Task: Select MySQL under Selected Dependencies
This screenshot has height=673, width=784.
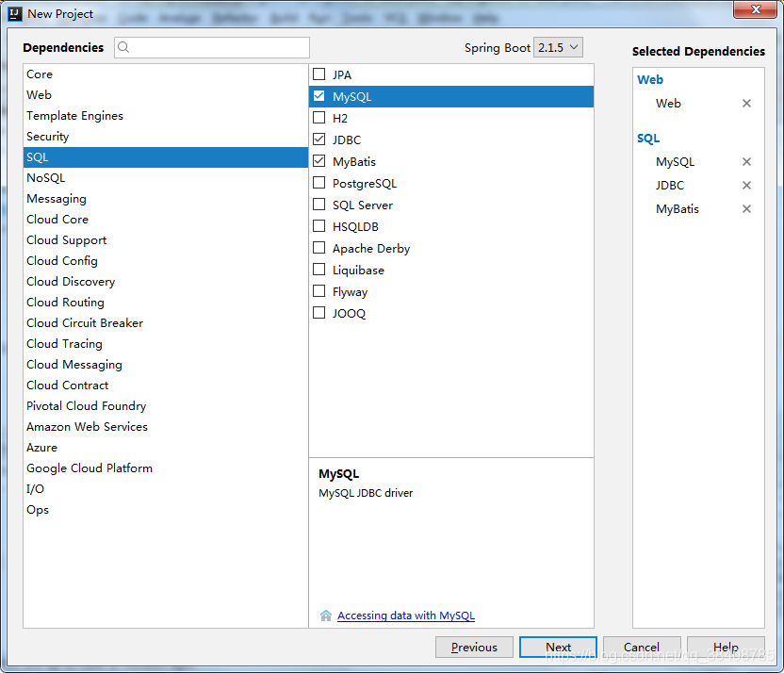Action: pos(675,161)
